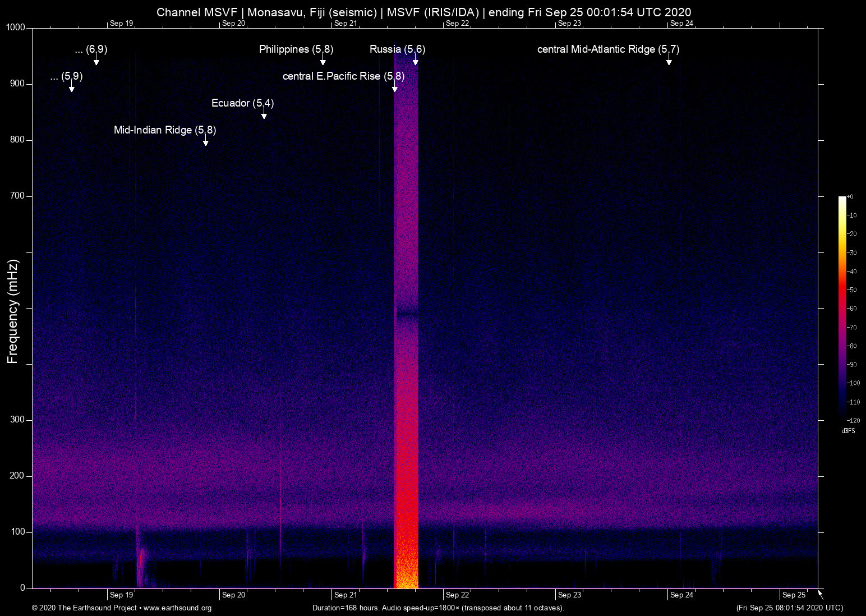The width and height of the screenshot is (866, 616).
Task: Click the Sep 25 date label on bottom axis
Action: (794, 595)
